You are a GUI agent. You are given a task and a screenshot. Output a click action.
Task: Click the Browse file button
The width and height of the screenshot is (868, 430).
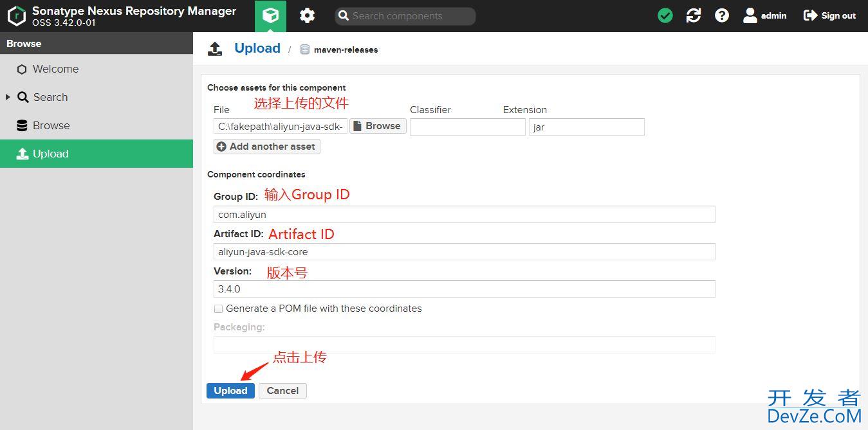[x=378, y=126]
